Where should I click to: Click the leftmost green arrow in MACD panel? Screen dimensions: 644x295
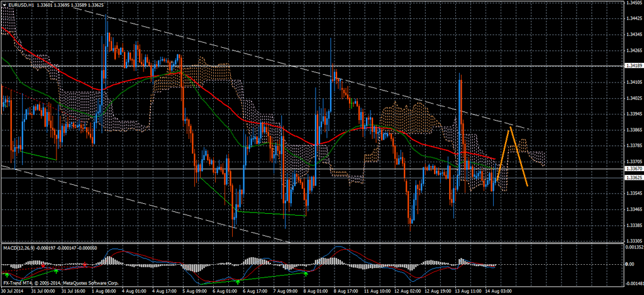pos(7,274)
